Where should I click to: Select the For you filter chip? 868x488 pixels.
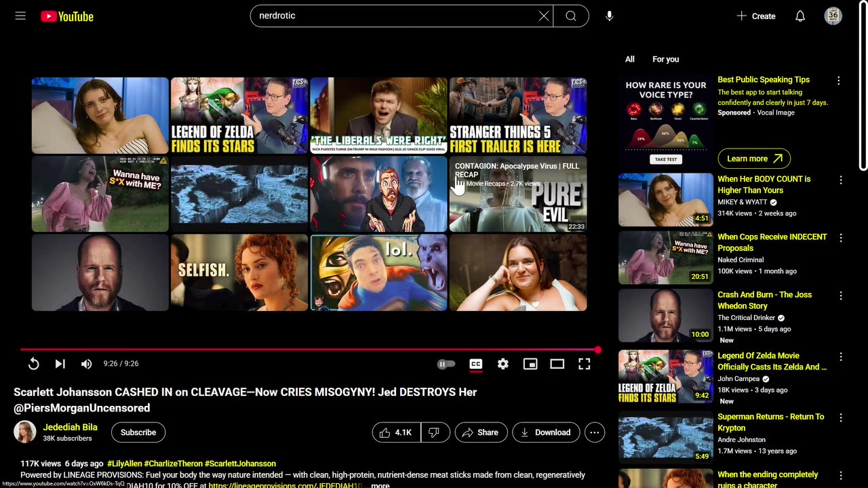click(665, 60)
